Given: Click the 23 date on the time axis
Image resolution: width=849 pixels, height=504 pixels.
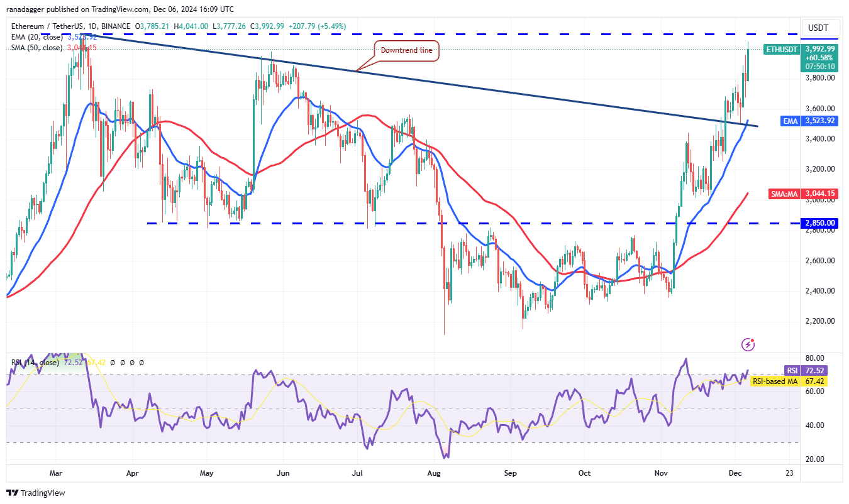Looking at the screenshot, I should click(x=789, y=473).
